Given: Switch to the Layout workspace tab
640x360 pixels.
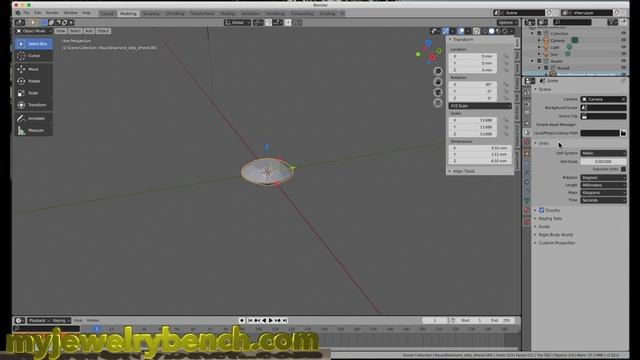Looking at the screenshot, I should point(107,13).
